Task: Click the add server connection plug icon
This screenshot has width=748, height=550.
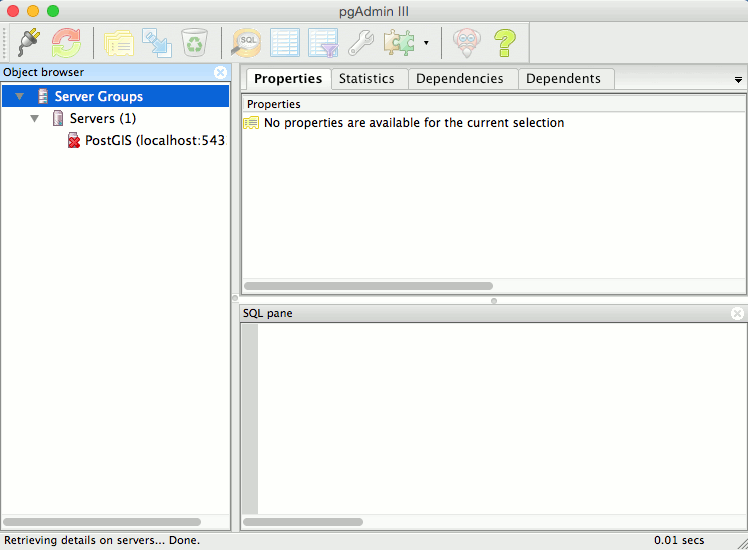Action: 27,42
